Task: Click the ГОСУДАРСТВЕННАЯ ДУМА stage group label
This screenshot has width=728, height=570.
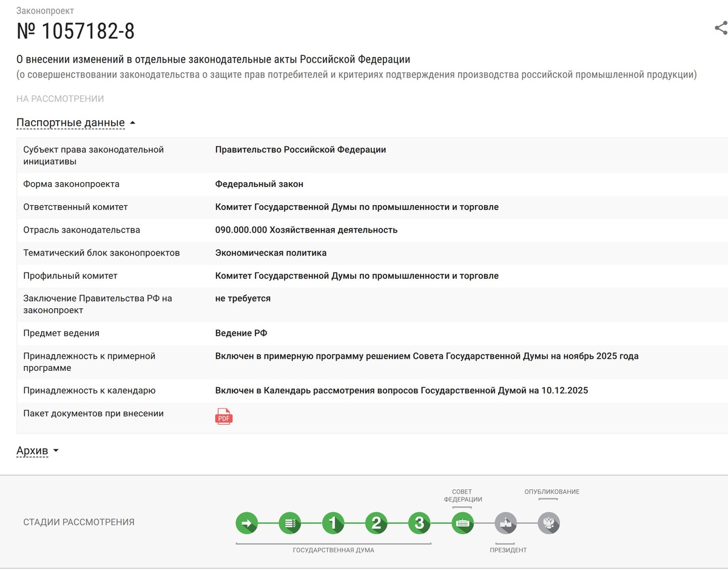Action: click(x=333, y=550)
